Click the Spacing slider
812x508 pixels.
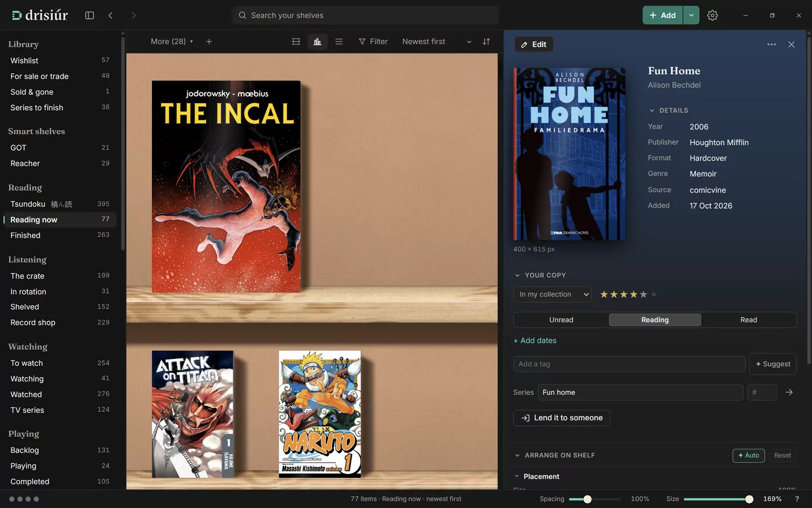[594, 499]
